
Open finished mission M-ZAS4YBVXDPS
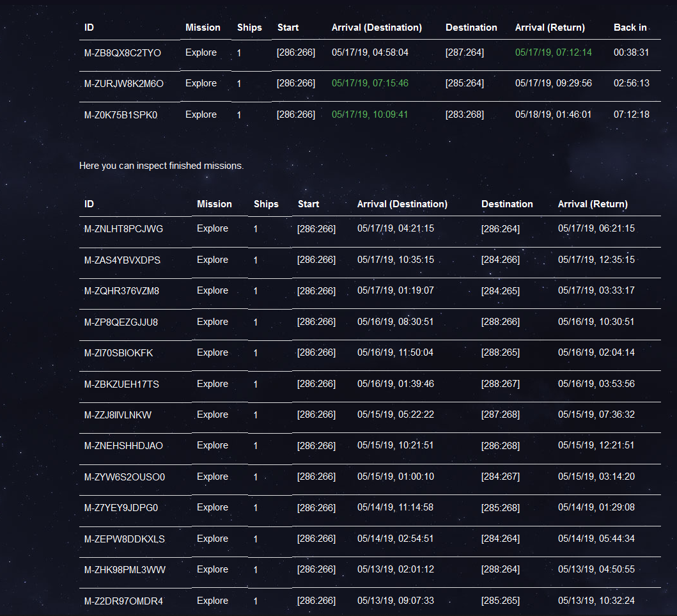[122, 260]
